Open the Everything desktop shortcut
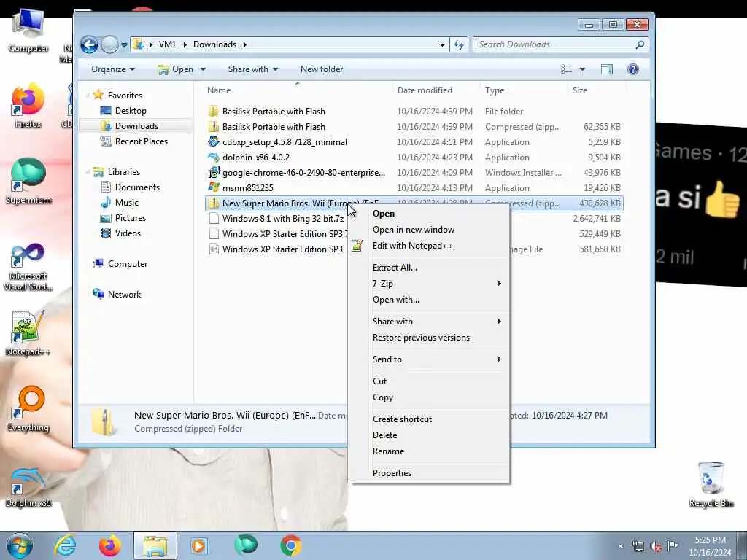 [x=28, y=408]
